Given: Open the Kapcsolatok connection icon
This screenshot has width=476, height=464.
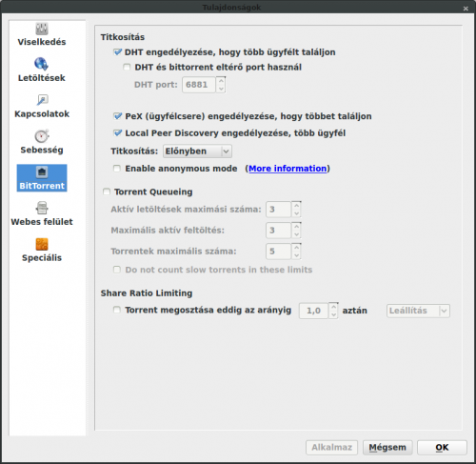Looking at the screenshot, I should (x=42, y=100).
